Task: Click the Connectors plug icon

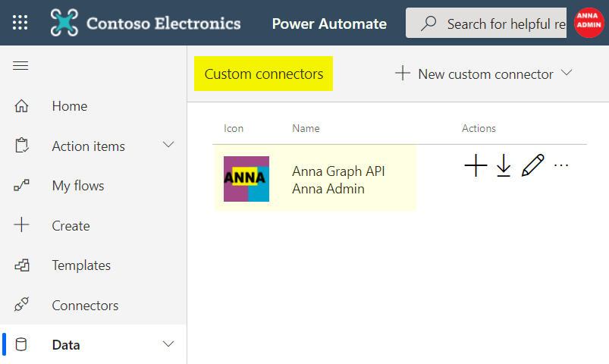Action: (21, 304)
